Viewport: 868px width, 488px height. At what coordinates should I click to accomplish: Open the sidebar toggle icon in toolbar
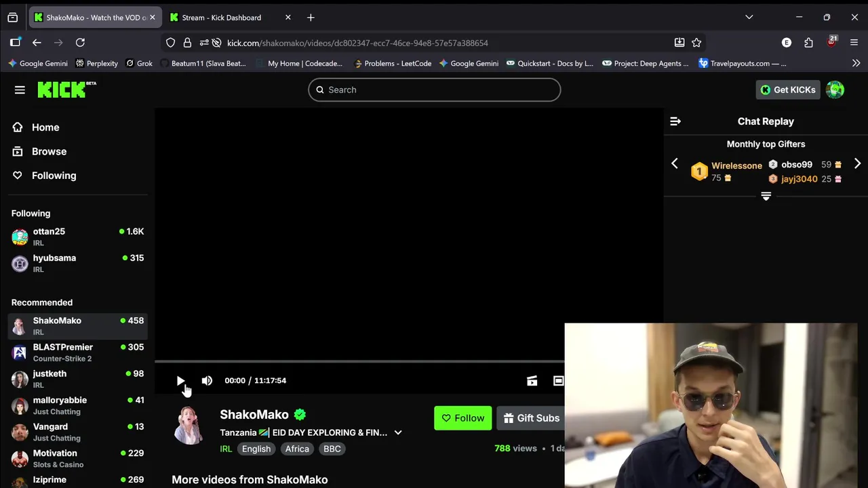(x=15, y=43)
